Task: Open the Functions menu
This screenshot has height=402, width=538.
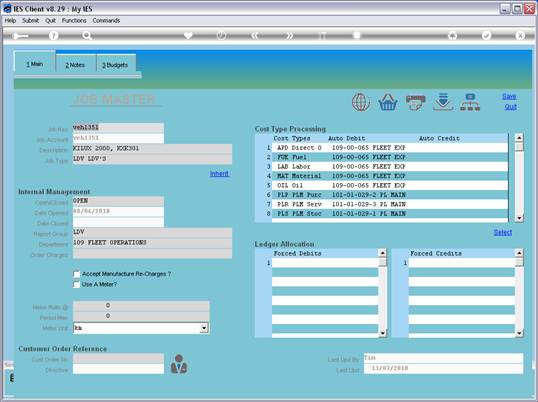Action: click(x=74, y=21)
